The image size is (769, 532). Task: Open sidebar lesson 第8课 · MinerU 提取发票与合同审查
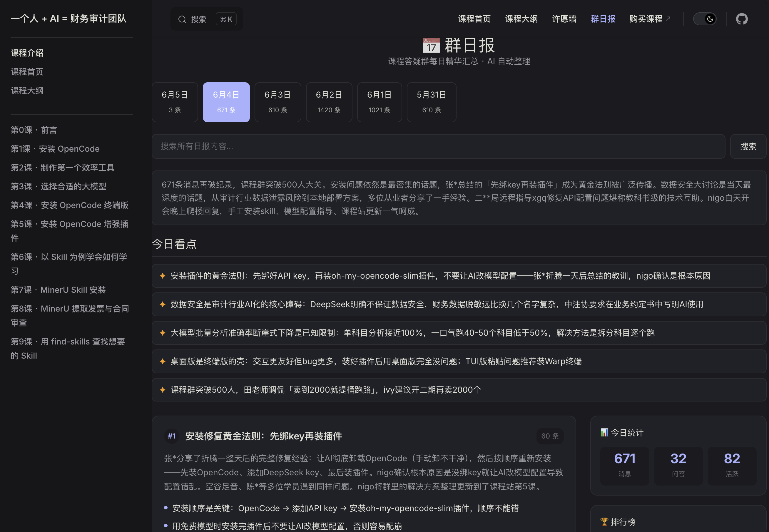coord(70,315)
